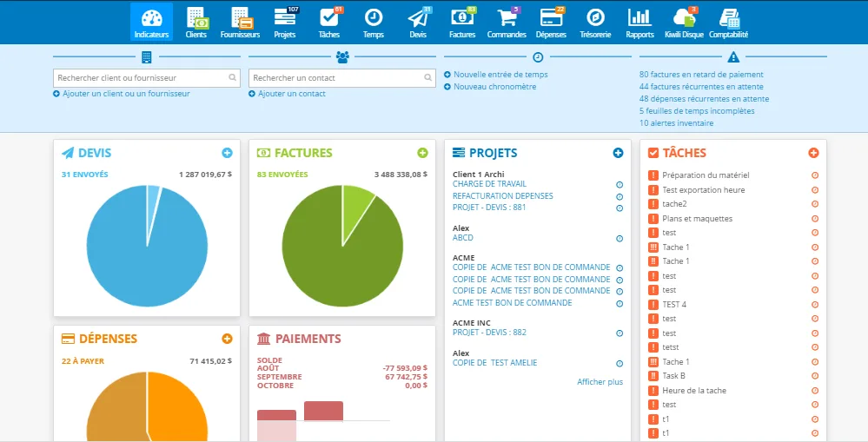This screenshot has width=868, height=442.
Task: Click Client 1 Archi heading
Action: (x=478, y=175)
